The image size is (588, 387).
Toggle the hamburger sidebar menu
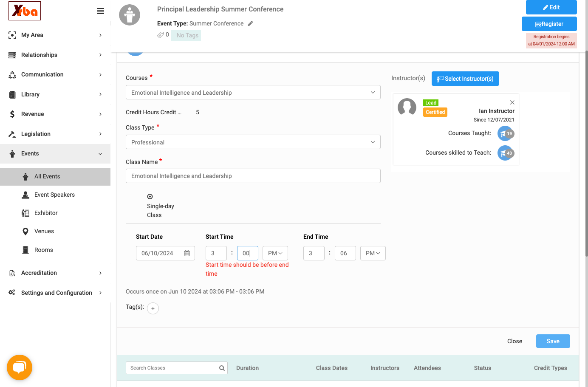click(101, 11)
